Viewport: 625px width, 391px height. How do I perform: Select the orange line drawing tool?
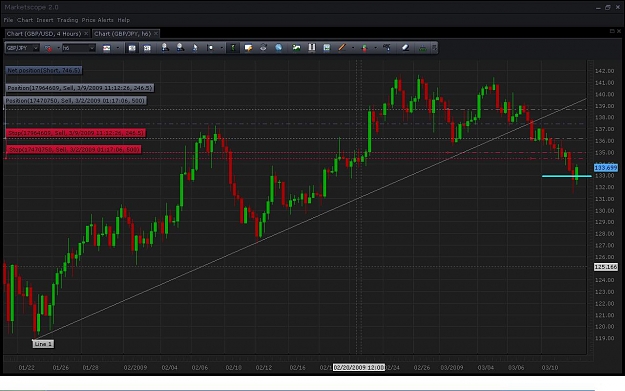pos(342,48)
